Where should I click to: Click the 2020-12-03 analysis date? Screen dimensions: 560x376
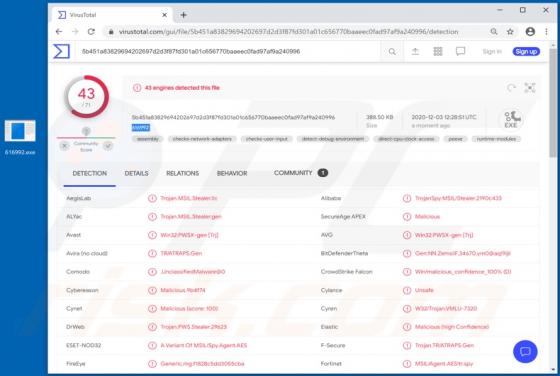point(444,117)
